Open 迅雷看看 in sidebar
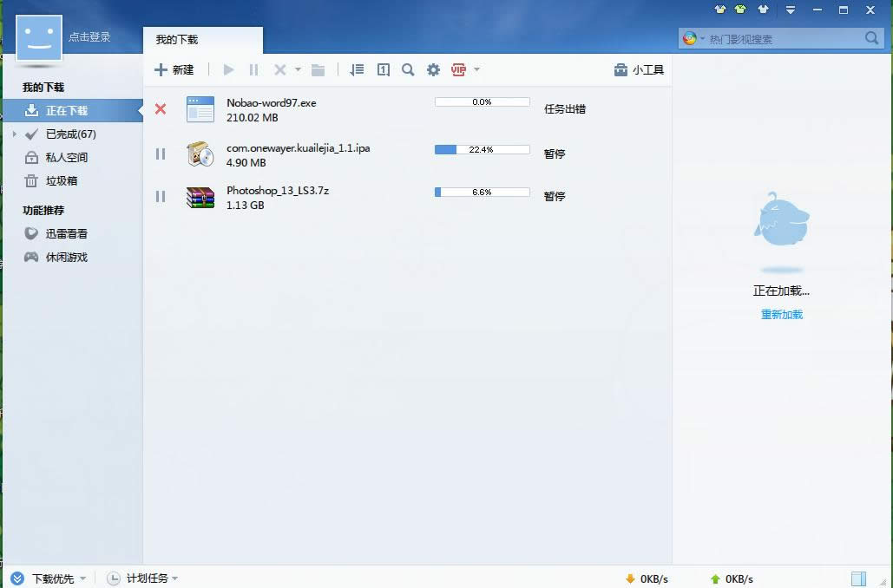 [67, 234]
